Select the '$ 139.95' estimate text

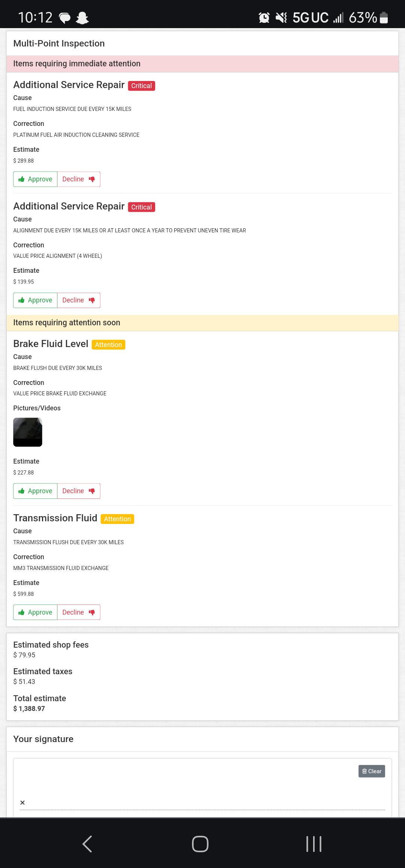click(23, 282)
